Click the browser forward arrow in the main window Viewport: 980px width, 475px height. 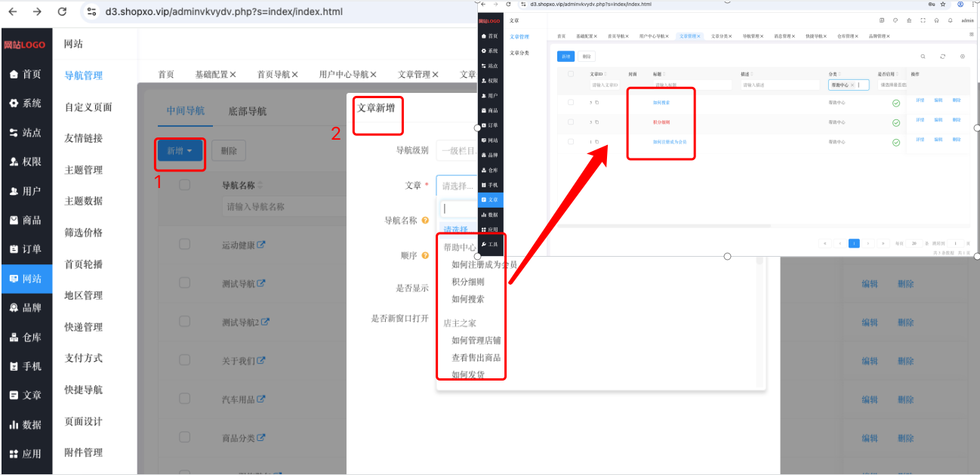pos(37,12)
